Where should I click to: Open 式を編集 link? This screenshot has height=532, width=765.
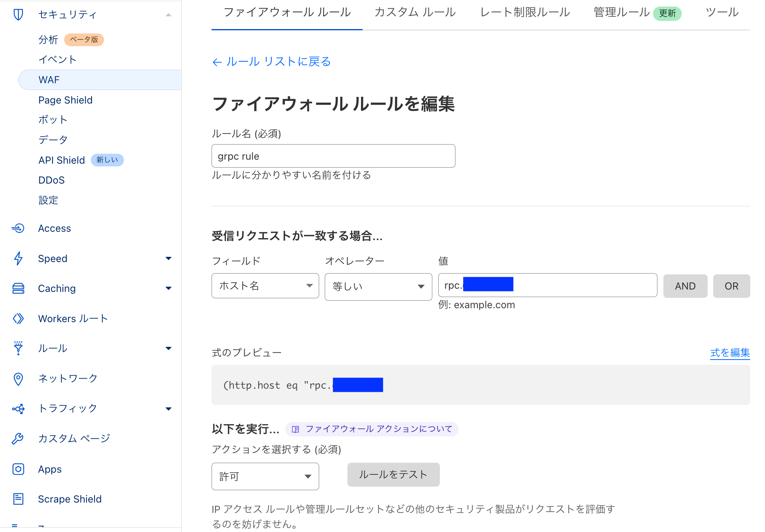730,353
